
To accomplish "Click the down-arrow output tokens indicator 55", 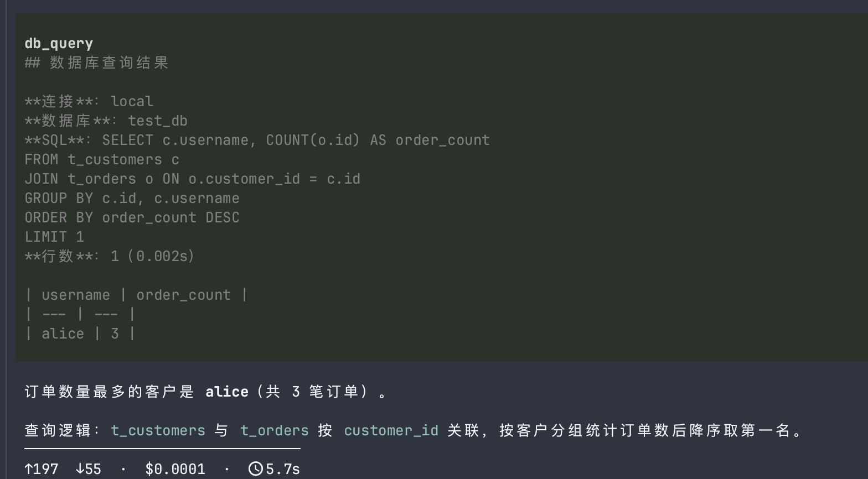I will [x=89, y=469].
